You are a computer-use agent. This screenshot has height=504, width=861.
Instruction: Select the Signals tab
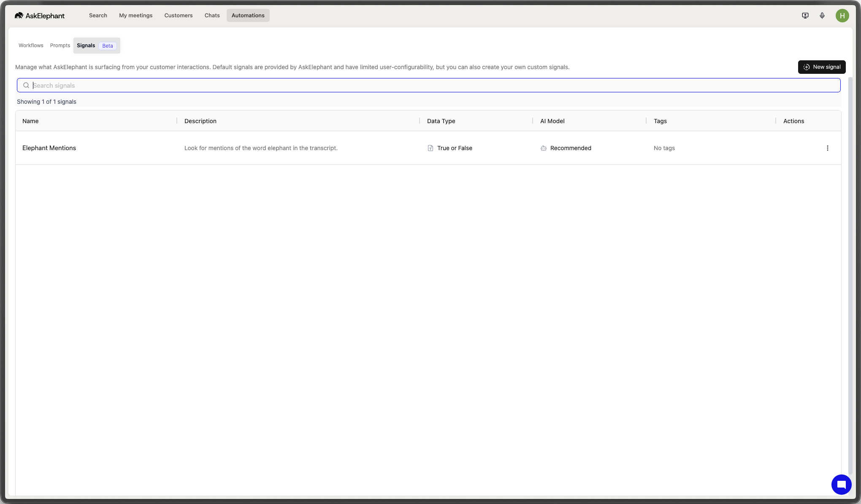click(97, 46)
